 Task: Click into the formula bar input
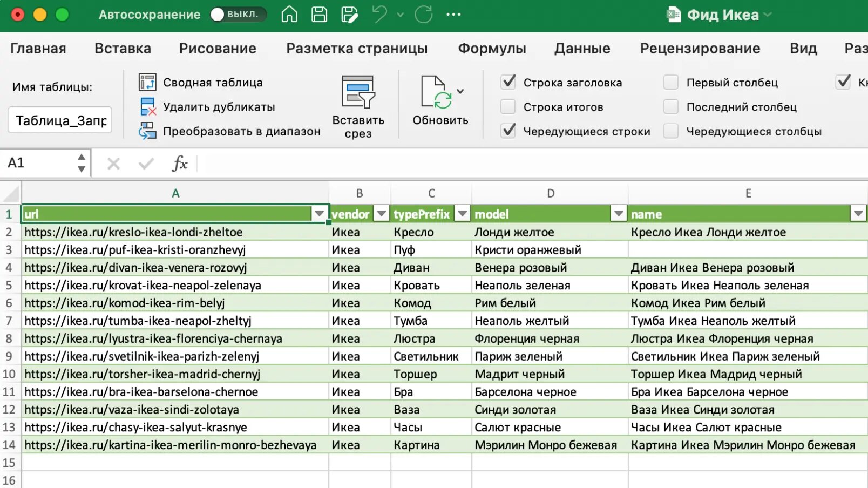[x=532, y=163]
